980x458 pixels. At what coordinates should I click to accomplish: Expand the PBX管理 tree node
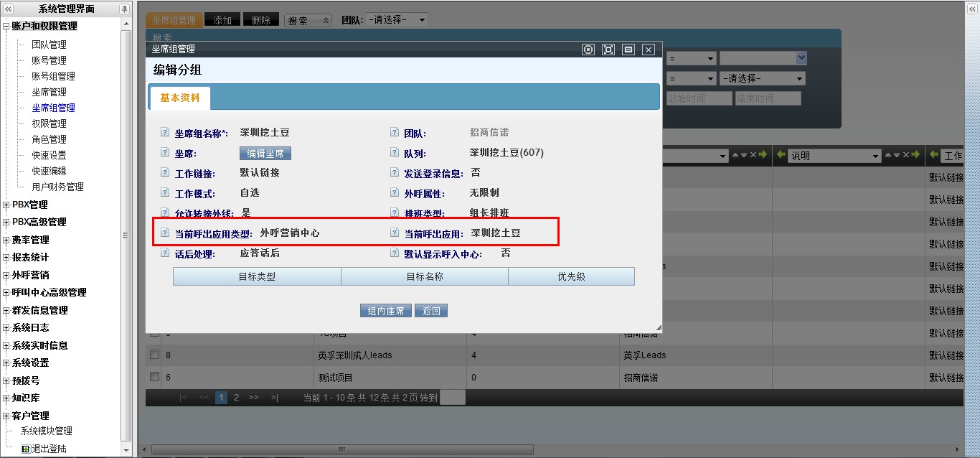(x=6, y=205)
